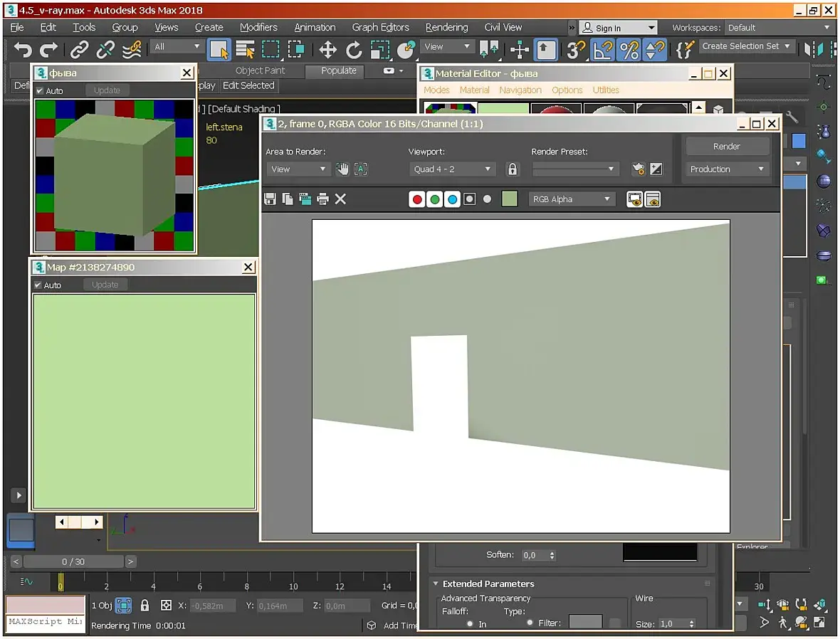840x639 pixels.
Task: Open the Render Preset dropdown
Action: [x=574, y=169]
